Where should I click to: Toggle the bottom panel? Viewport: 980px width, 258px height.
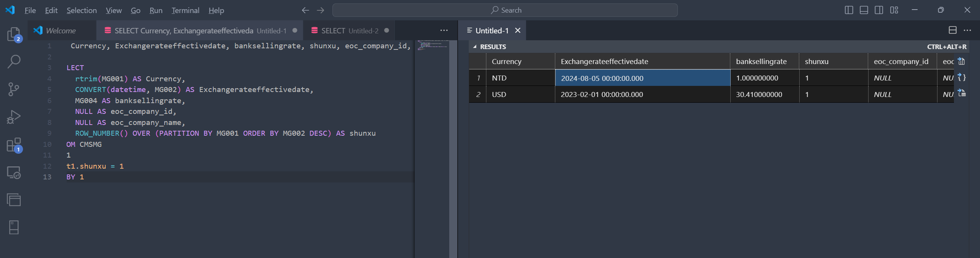pyautogui.click(x=864, y=10)
